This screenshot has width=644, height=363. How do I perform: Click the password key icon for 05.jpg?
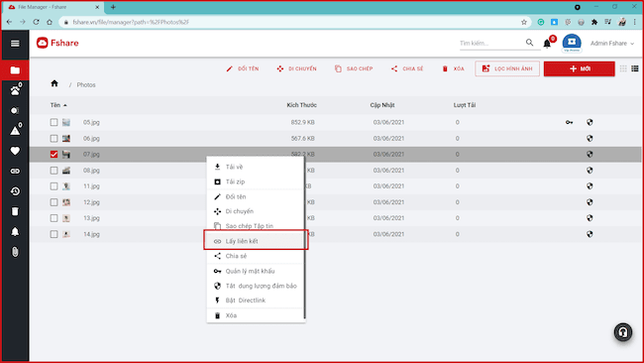569,122
